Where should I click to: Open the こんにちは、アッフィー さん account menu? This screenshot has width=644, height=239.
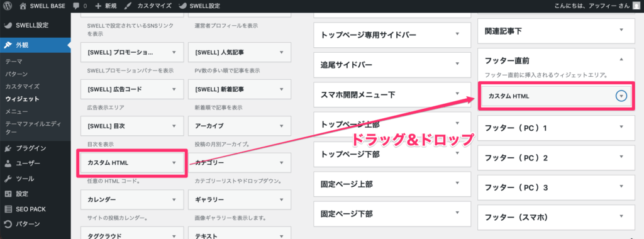597,6
